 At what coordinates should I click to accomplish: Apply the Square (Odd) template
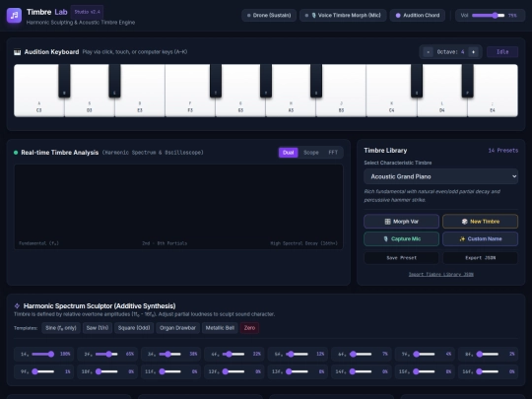pyautogui.click(x=134, y=328)
